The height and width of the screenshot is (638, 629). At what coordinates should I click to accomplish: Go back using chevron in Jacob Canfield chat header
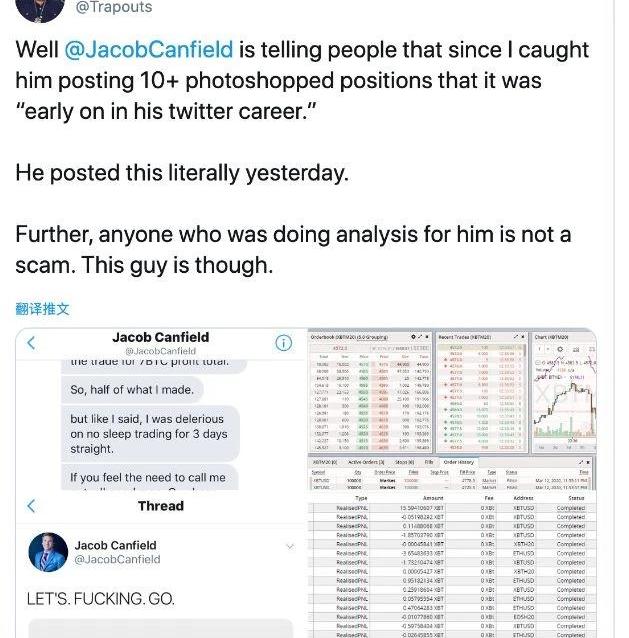pos(31,343)
